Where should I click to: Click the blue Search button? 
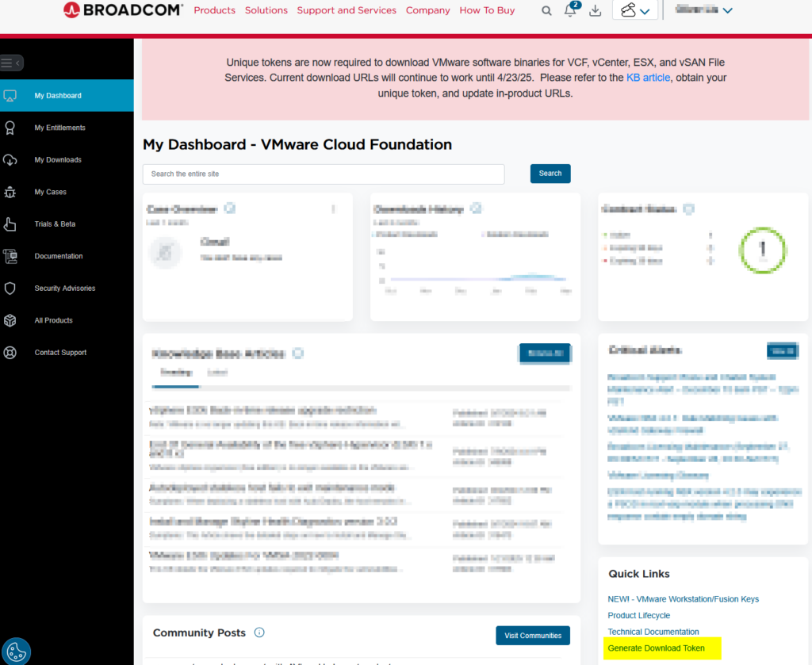pos(550,174)
